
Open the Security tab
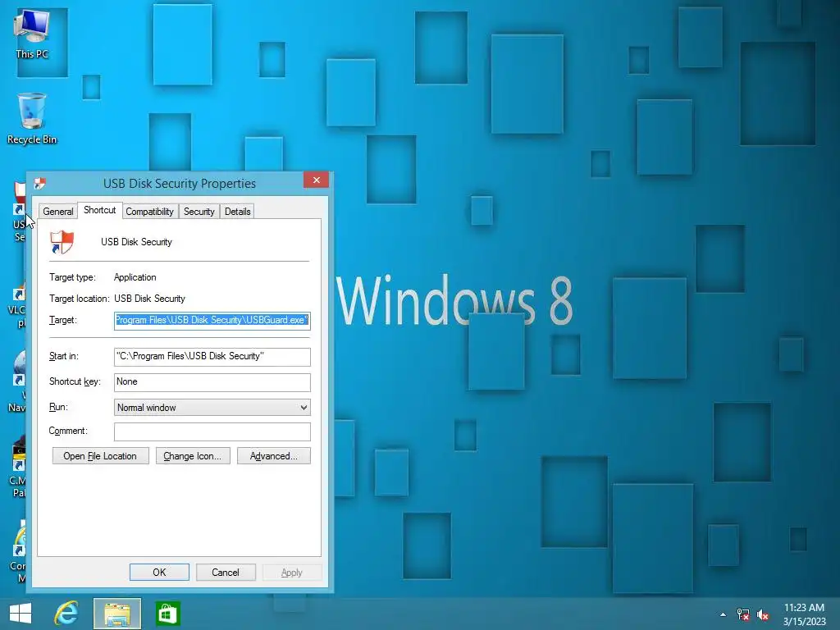tap(199, 212)
